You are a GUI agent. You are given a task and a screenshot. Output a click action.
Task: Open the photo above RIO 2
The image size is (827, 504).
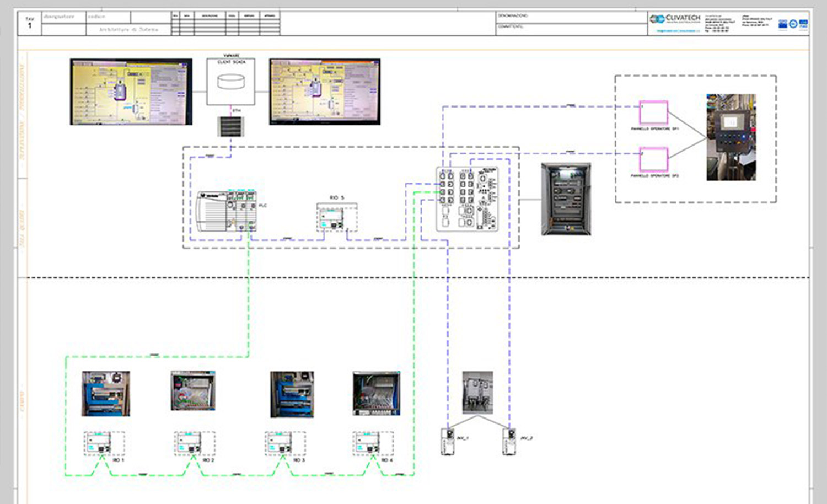193,391
